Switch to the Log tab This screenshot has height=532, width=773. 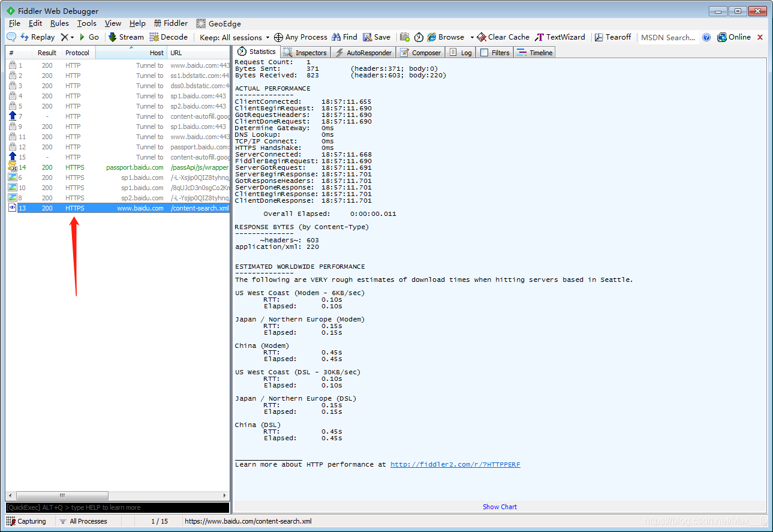(461, 53)
